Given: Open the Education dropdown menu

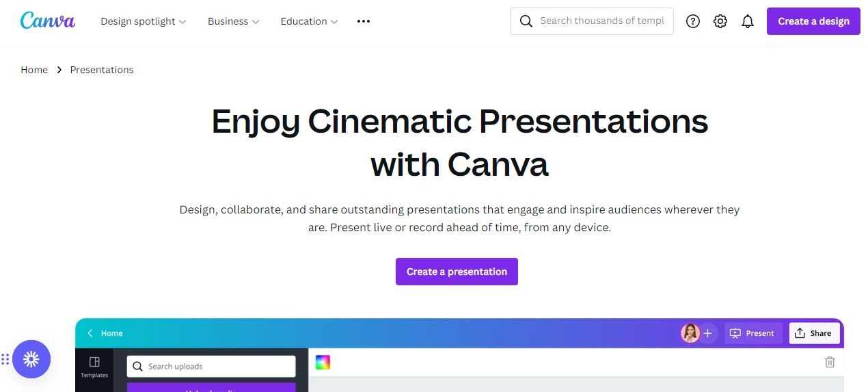Looking at the screenshot, I should coord(310,21).
